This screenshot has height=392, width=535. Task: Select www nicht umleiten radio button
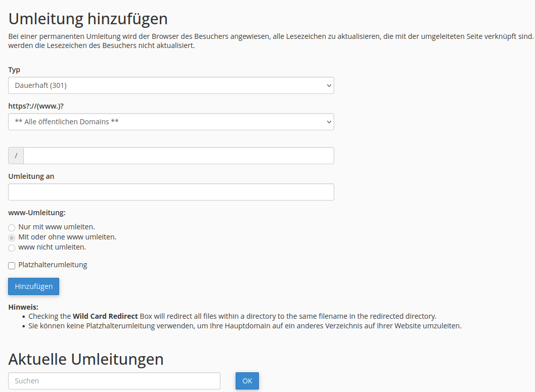(x=12, y=248)
